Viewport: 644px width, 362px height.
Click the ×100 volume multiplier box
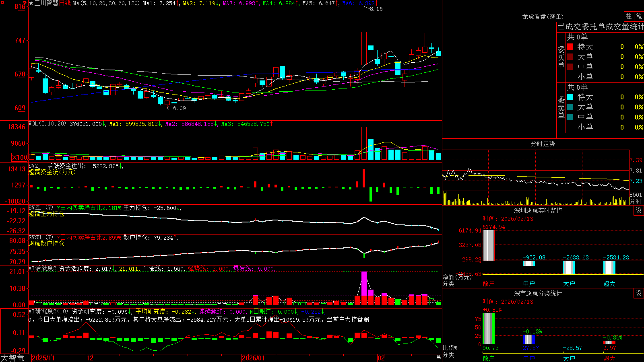click(x=19, y=157)
